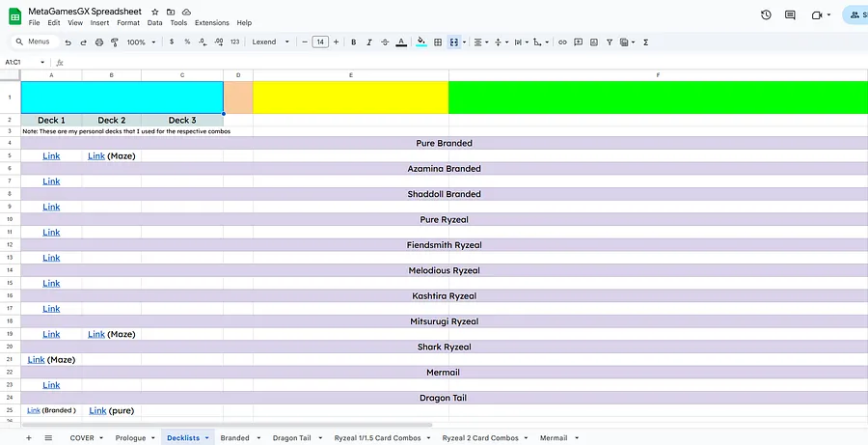The width and height of the screenshot is (868, 445).
Task: Open the File menu
Action: [x=34, y=23]
